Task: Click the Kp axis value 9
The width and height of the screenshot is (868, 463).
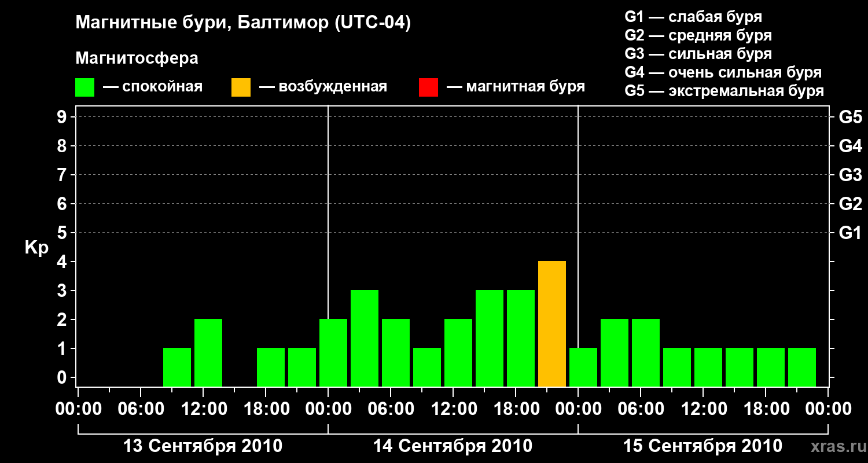Action: (x=63, y=117)
